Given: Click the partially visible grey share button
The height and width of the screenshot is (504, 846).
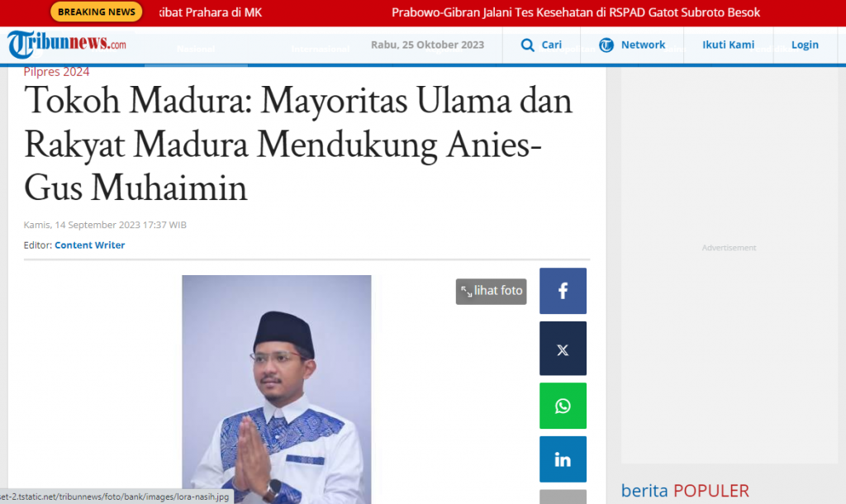Looking at the screenshot, I should click(x=563, y=497).
